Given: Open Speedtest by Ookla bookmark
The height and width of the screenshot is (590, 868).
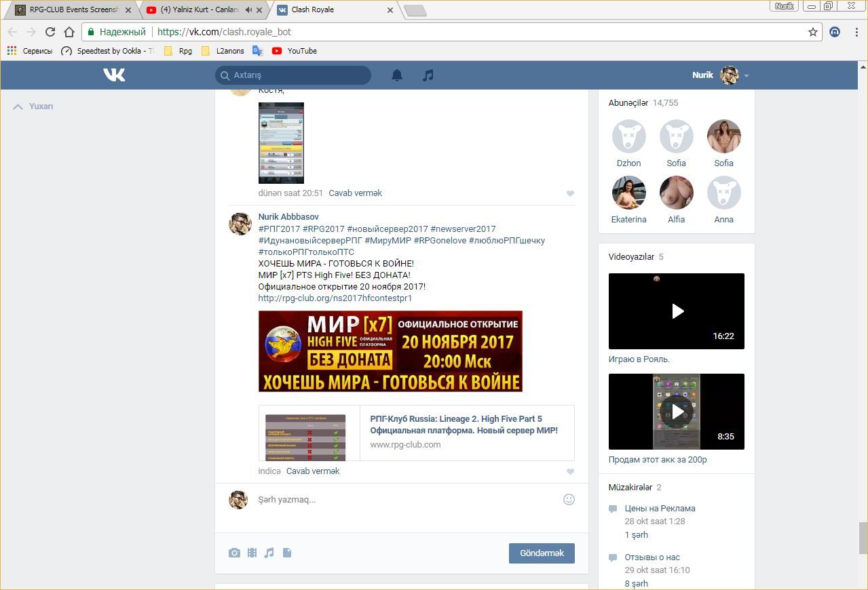Looking at the screenshot, I should pyautogui.click(x=107, y=51).
